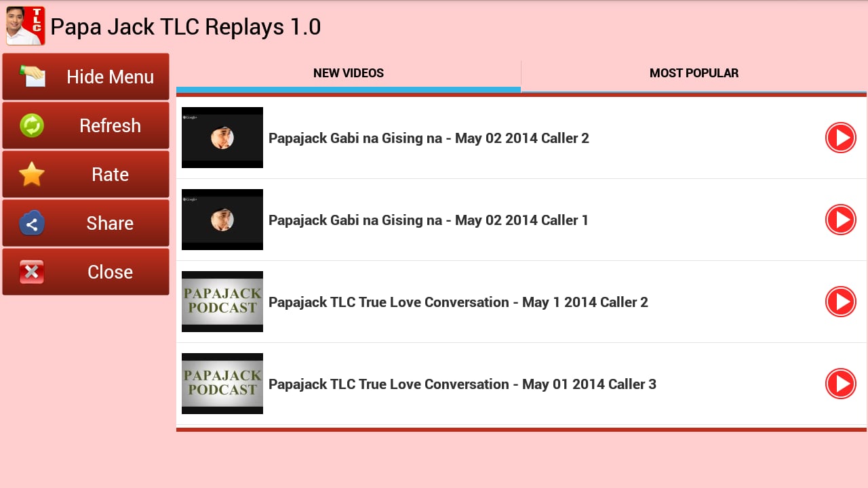Select title 'Papajack Gabi na Gising na - May 02 2014 Caller 2'
The image size is (868, 488).
429,138
